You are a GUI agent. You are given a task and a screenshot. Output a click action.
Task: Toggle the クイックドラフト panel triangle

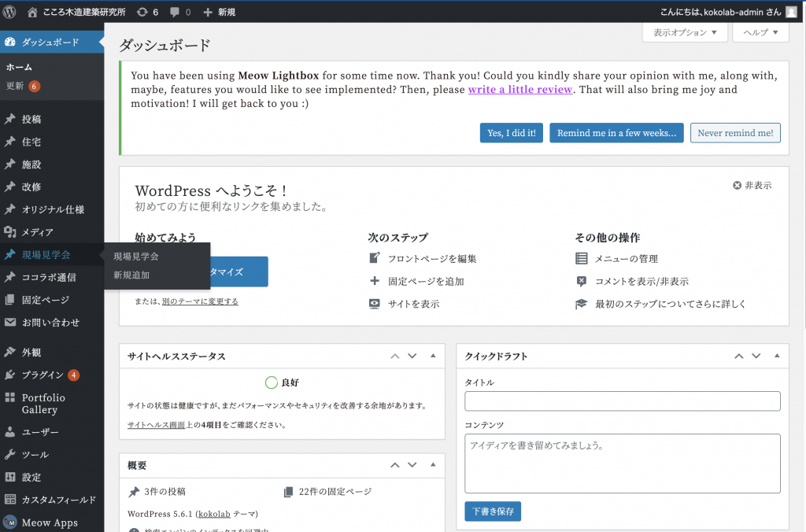(x=775, y=356)
